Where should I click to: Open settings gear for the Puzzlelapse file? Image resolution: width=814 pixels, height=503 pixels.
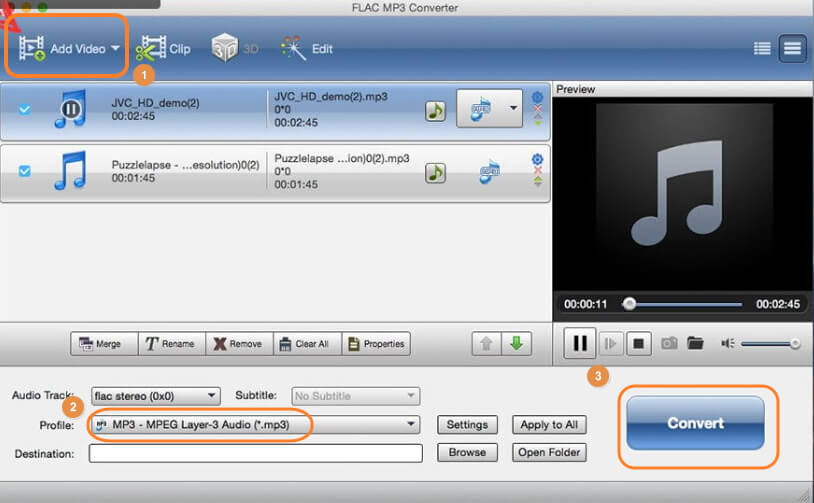(x=537, y=159)
